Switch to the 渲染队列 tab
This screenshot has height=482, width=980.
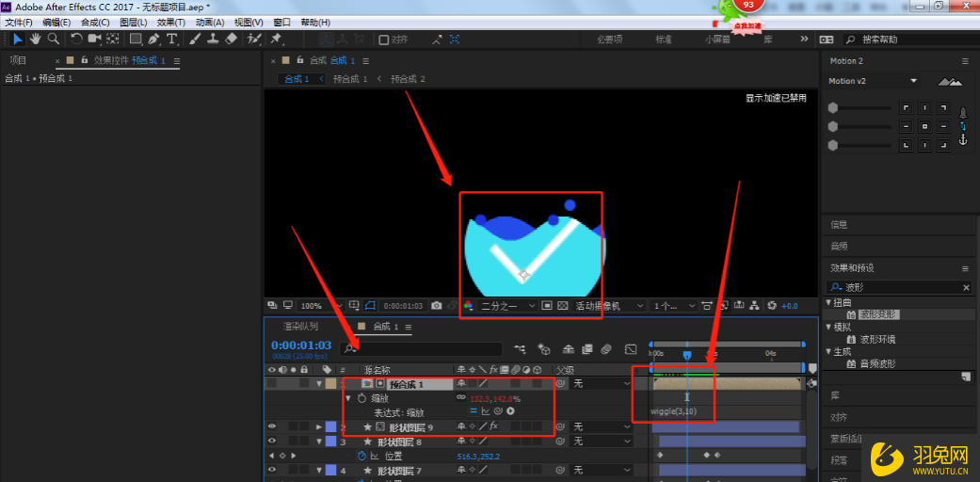point(300,327)
